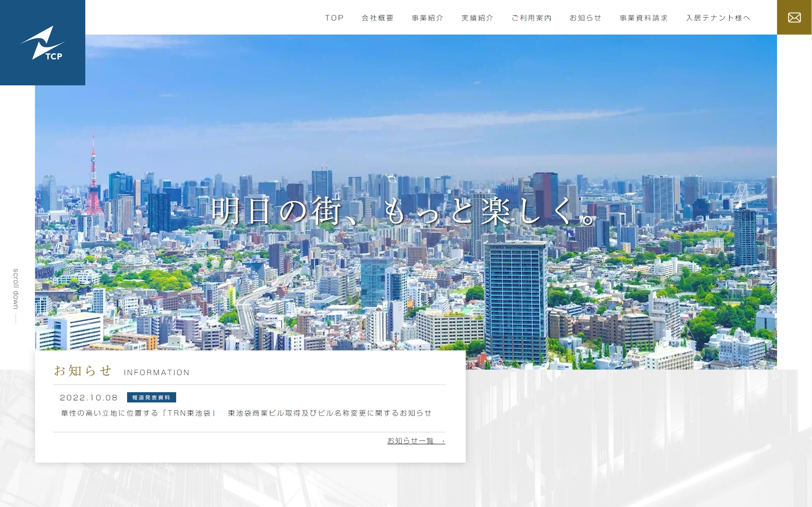The image size is (812, 507).
Task: Click the INFORMATION heading icon area
Action: point(155,373)
